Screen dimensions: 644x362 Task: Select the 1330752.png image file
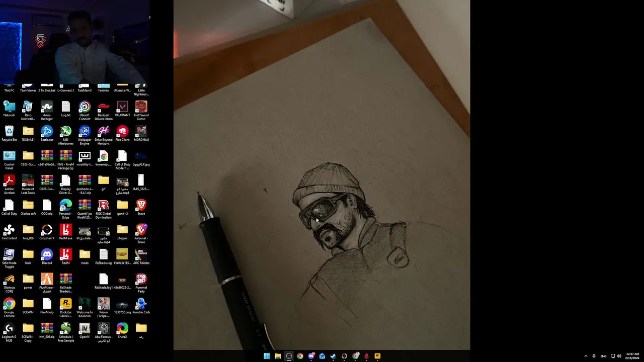pyautogui.click(x=122, y=306)
